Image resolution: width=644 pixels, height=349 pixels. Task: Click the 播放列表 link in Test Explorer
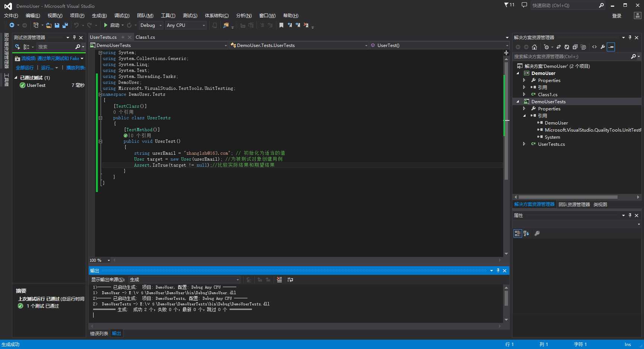(76, 68)
